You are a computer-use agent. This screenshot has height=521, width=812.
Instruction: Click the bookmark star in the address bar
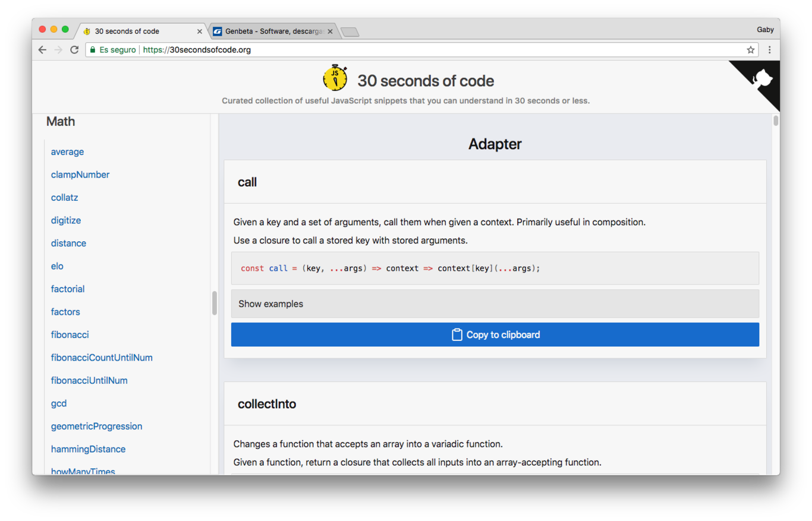pyautogui.click(x=750, y=50)
